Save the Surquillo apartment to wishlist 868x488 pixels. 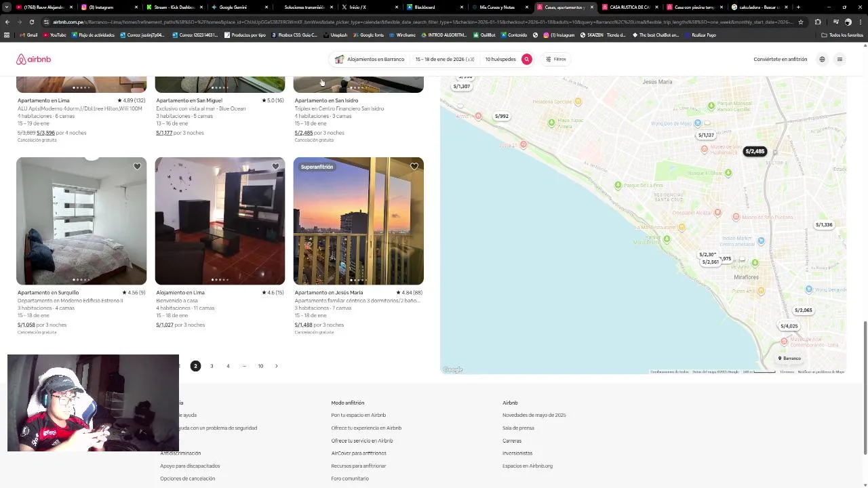[137, 166]
